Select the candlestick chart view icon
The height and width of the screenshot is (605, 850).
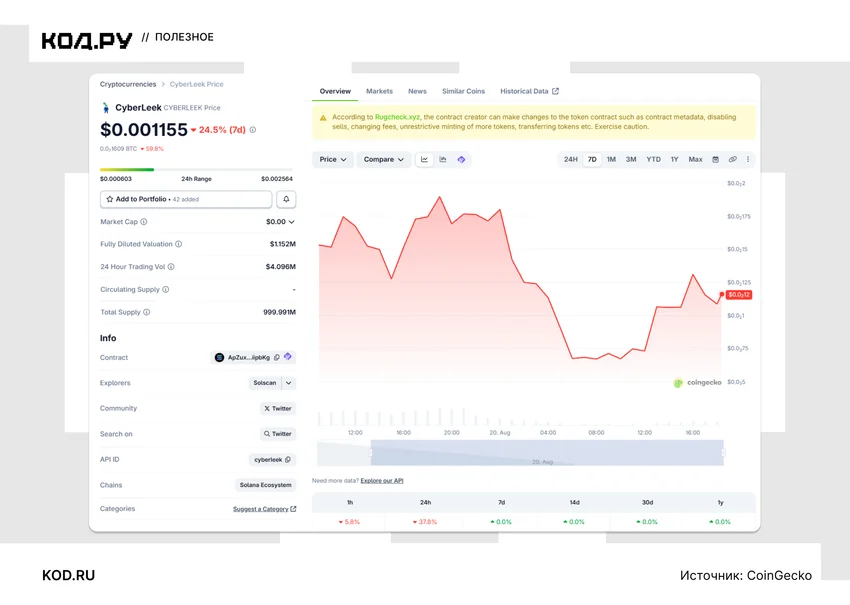(443, 159)
